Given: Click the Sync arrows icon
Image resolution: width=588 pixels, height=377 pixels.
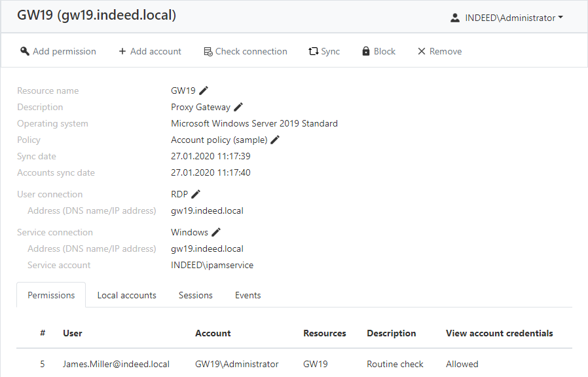Looking at the screenshot, I should [314, 51].
